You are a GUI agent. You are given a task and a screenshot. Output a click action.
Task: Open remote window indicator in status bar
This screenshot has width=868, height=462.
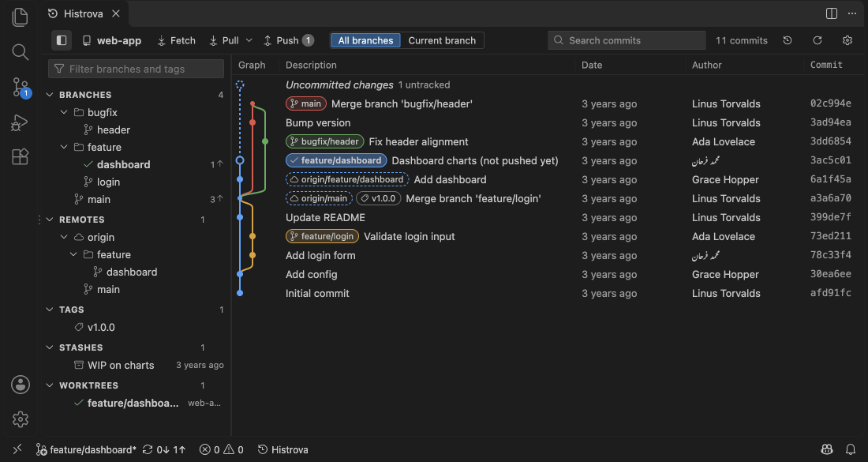17,449
